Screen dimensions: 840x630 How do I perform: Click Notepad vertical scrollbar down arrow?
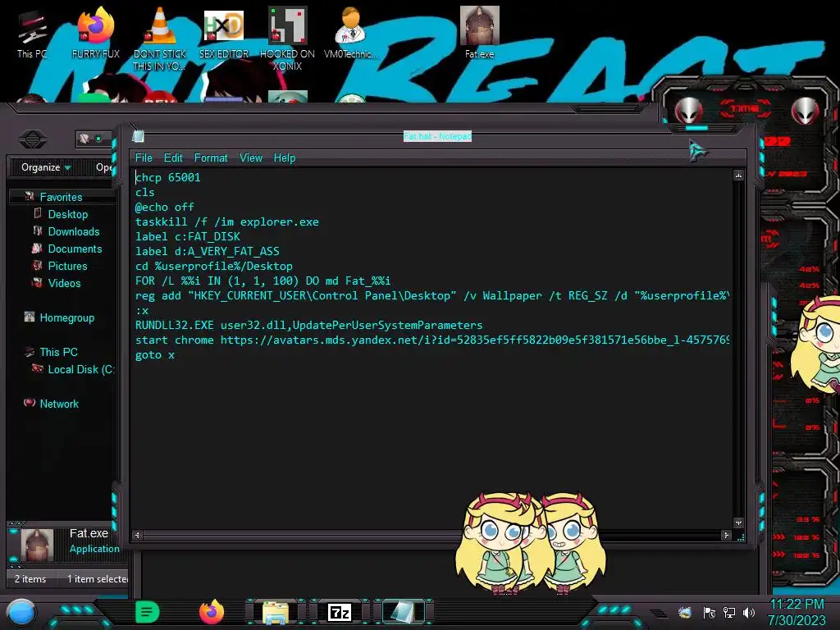739,523
